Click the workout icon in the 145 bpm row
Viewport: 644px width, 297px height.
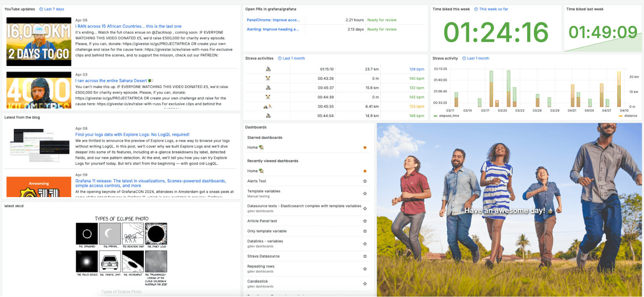(x=268, y=97)
